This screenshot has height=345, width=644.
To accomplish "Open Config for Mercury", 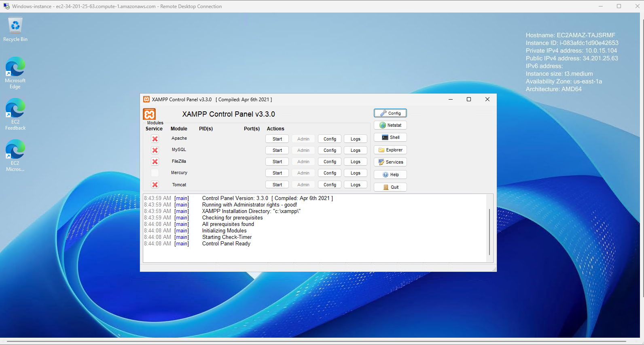I will click(x=330, y=173).
